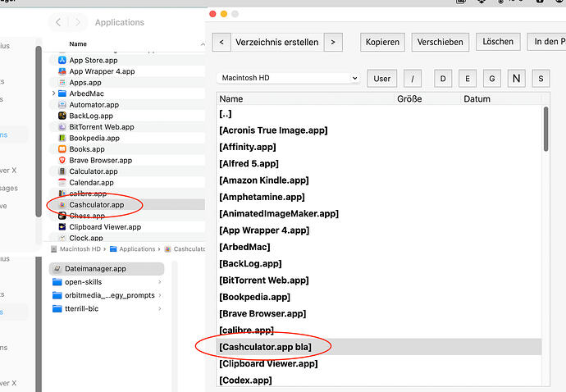Screen dimensions: 566x392
Task: Select [Clipboard Viewer.app] in Dateimanager list
Action: (x=379, y=363)
